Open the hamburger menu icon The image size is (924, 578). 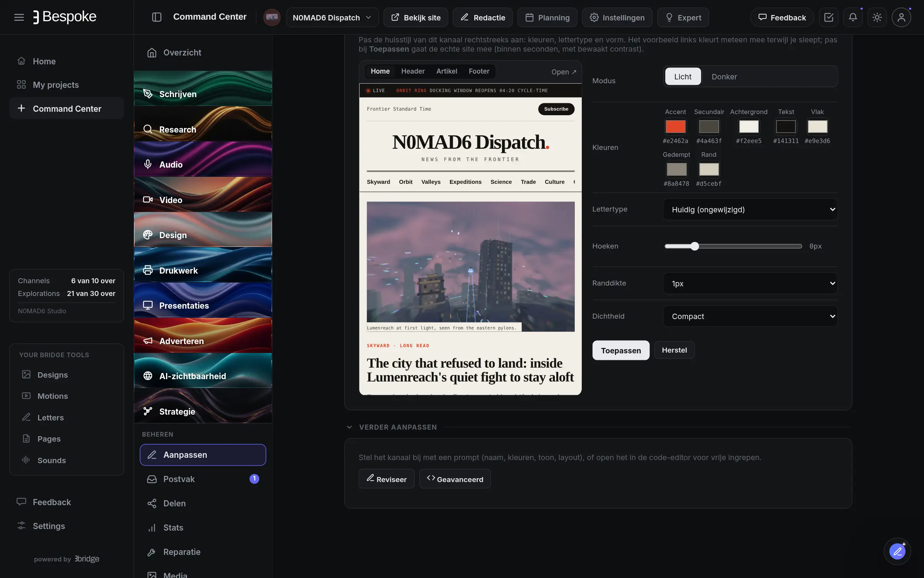(x=19, y=17)
